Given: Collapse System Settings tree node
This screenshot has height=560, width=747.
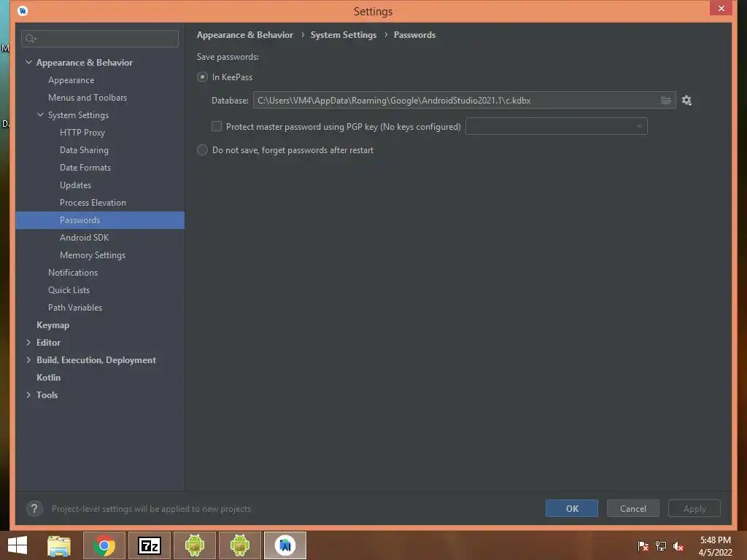Looking at the screenshot, I should 41,114.
